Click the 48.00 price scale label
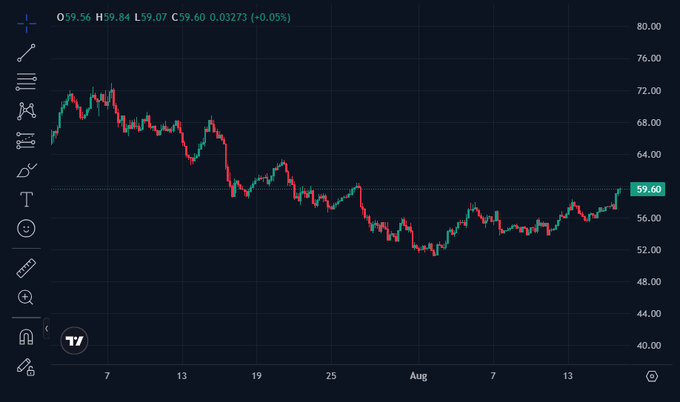The image size is (680, 402). (x=649, y=282)
